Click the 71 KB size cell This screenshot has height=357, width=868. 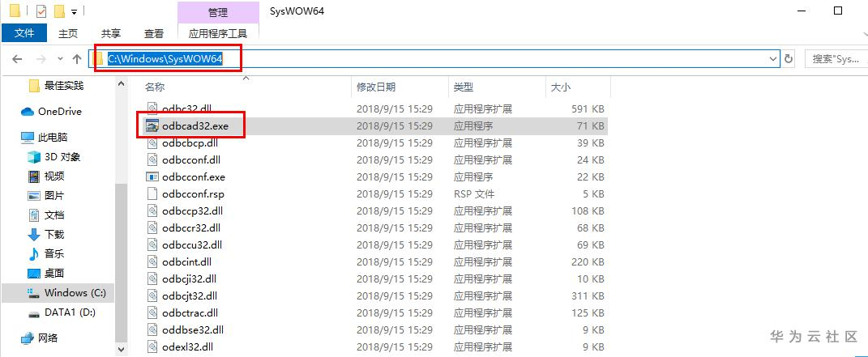coord(591,126)
